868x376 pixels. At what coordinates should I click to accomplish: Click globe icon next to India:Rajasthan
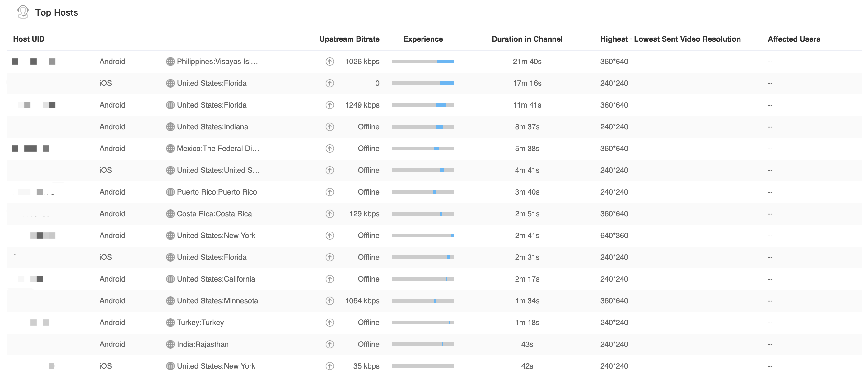click(170, 344)
